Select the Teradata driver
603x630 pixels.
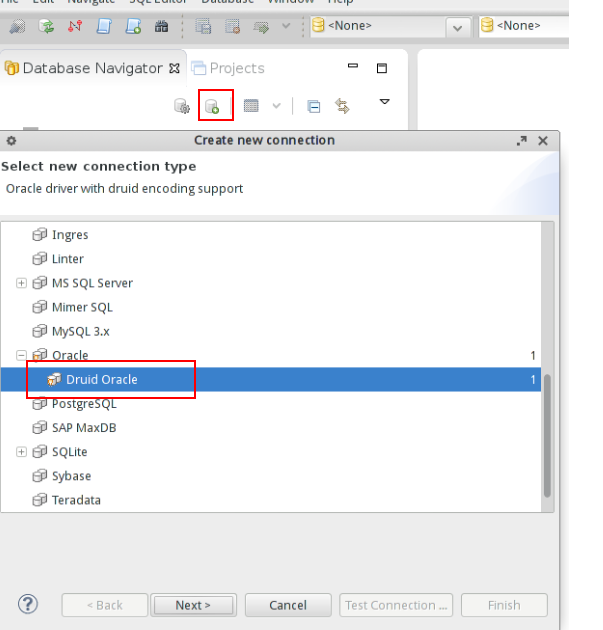[x=76, y=500]
